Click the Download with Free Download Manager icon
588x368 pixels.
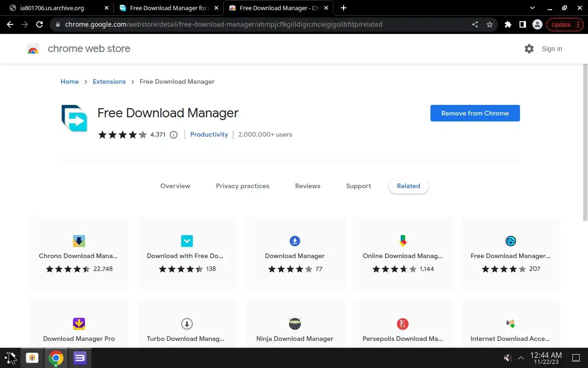point(187,241)
